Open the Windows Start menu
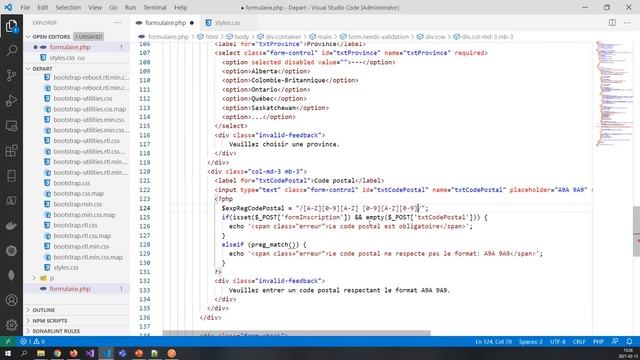 [8, 353]
